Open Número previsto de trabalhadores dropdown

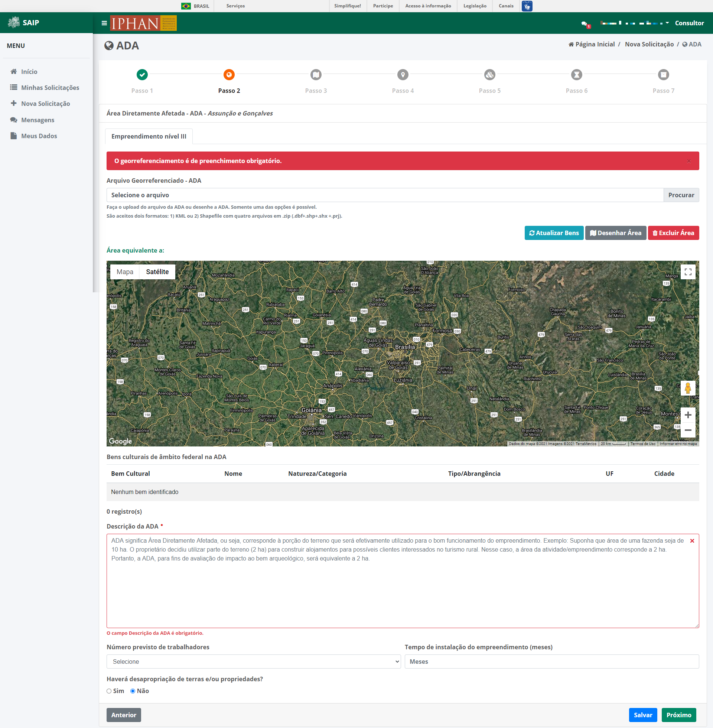(254, 662)
